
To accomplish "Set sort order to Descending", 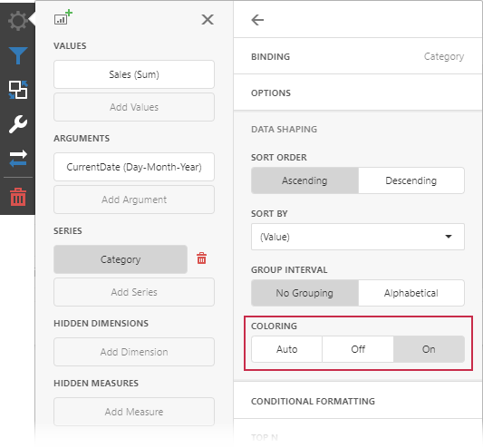I will click(411, 180).
